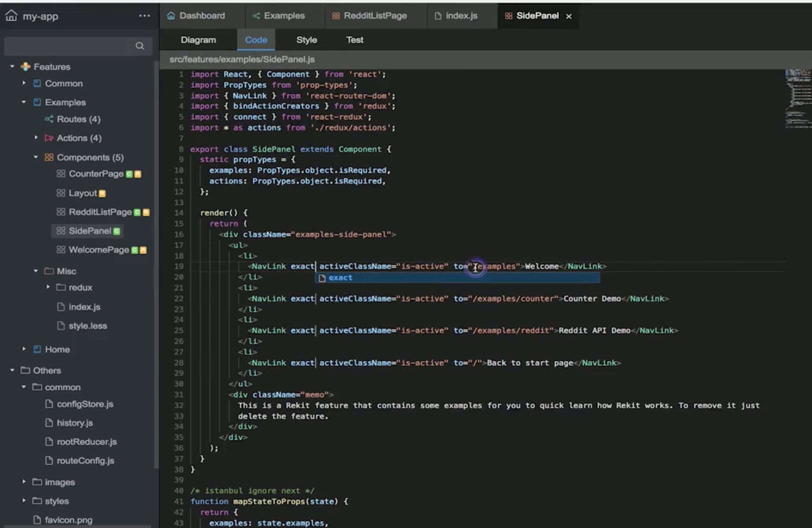
Task: Open the favicon.png file
Action: pos(69,520)
